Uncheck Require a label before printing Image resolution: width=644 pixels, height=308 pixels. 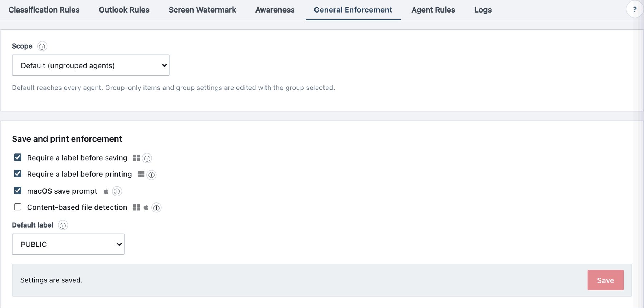18,174
